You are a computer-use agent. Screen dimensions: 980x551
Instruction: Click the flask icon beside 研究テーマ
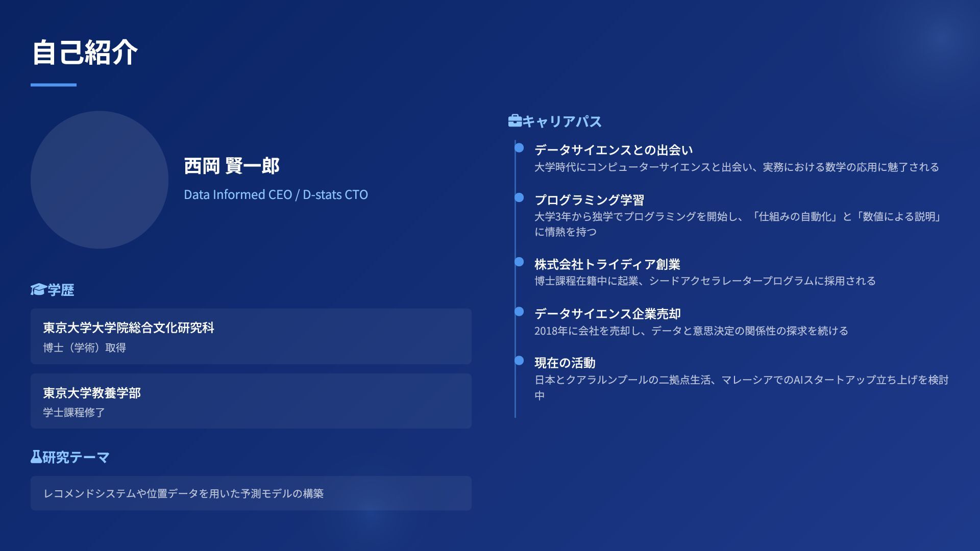click(36, 457)
